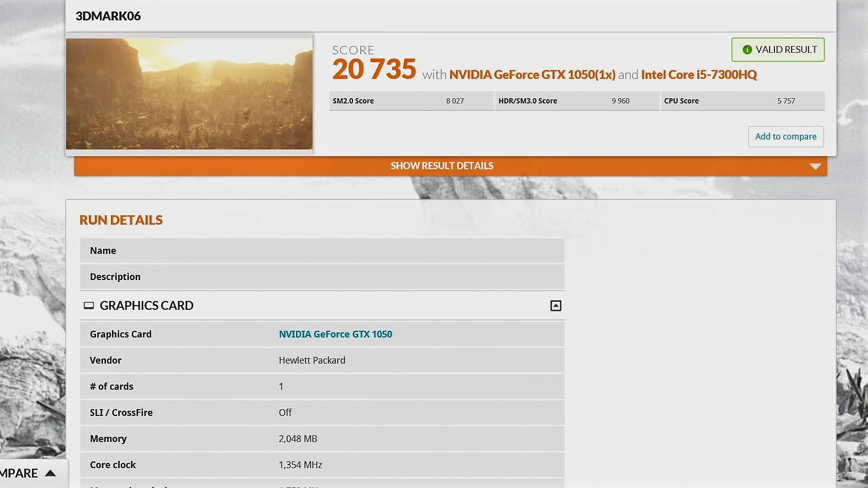
Task: Click the SM2.0 Score value 8 027
Action: [x=455, y=101]
